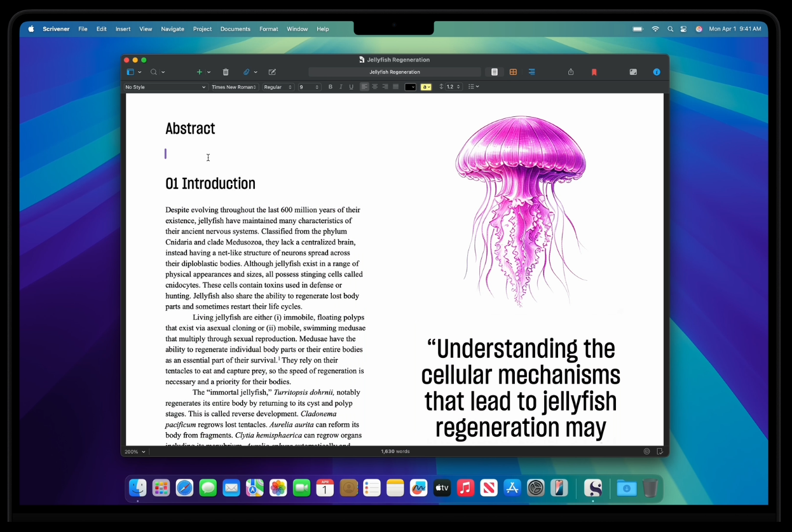Open the composition mode picture icon
The height and width of the screenshot is (532, 792).
coord(633,72)
